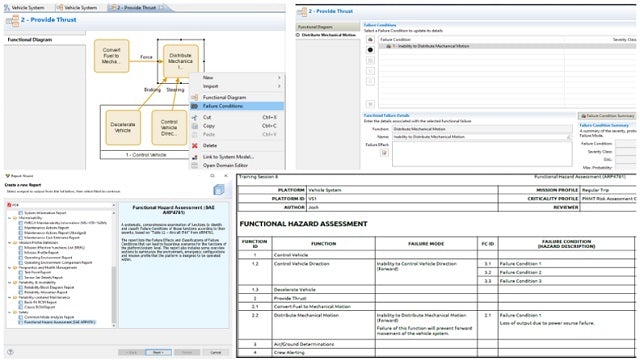Check the System Information Report box
This screenshot has height=360, width=640.
21,213
